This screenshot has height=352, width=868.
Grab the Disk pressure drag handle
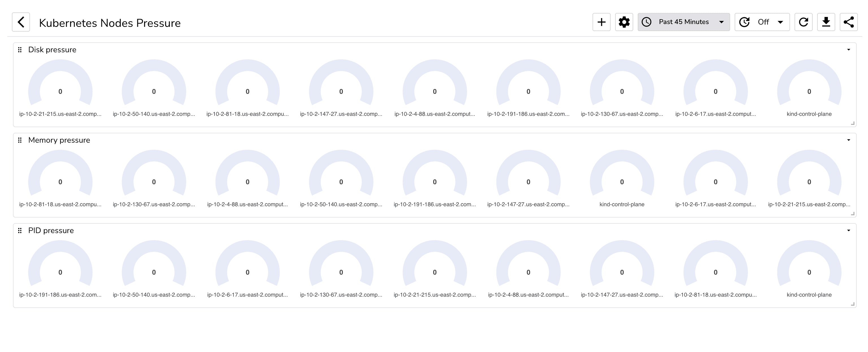click(x=20, y=49)
